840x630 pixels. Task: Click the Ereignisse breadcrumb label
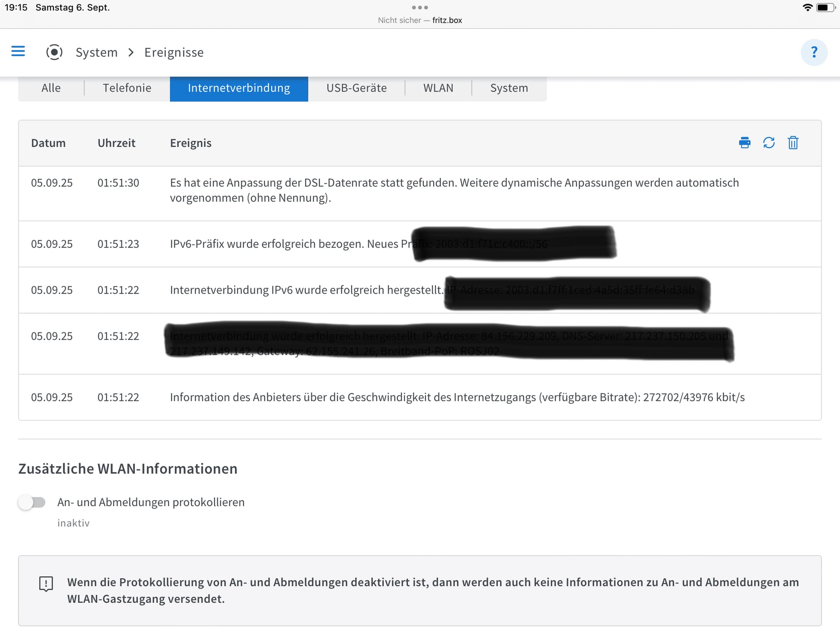(174, 52)
